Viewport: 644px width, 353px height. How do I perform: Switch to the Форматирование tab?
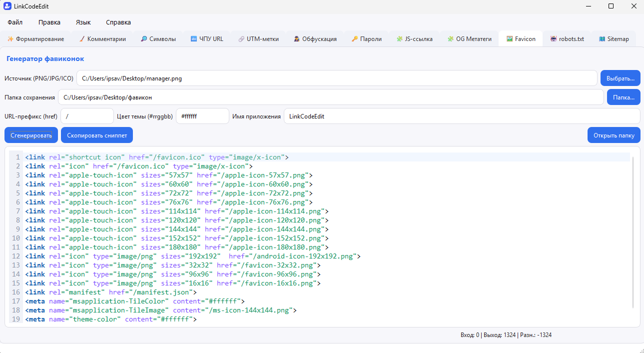pos(36,39)
